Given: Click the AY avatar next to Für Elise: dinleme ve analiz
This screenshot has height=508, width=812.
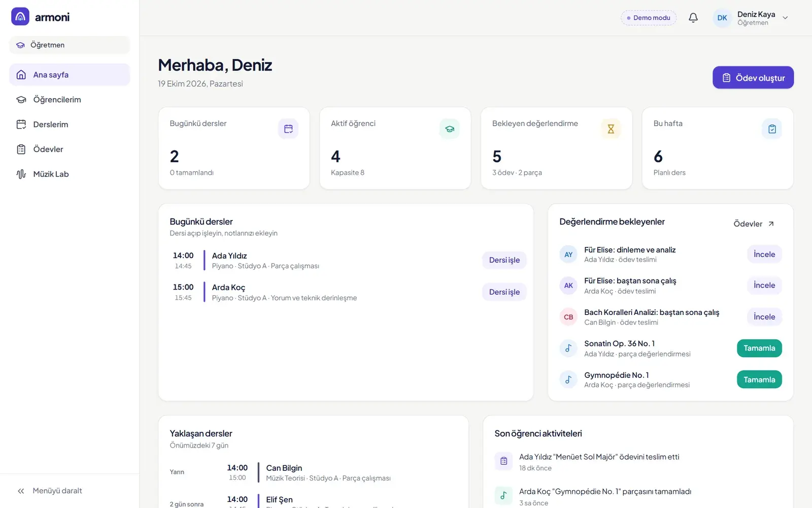Looking at the screenshot, I should 568,255.
